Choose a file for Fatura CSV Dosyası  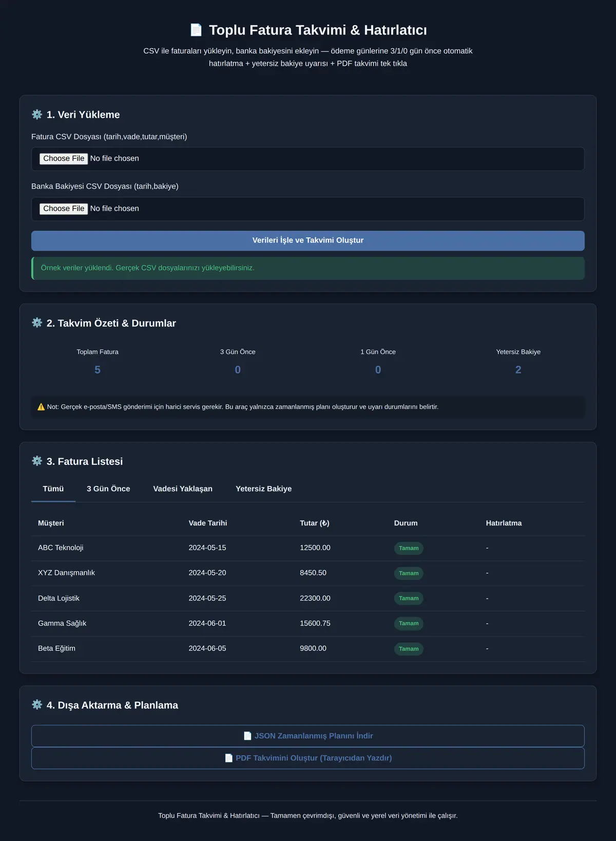[64, 159]
